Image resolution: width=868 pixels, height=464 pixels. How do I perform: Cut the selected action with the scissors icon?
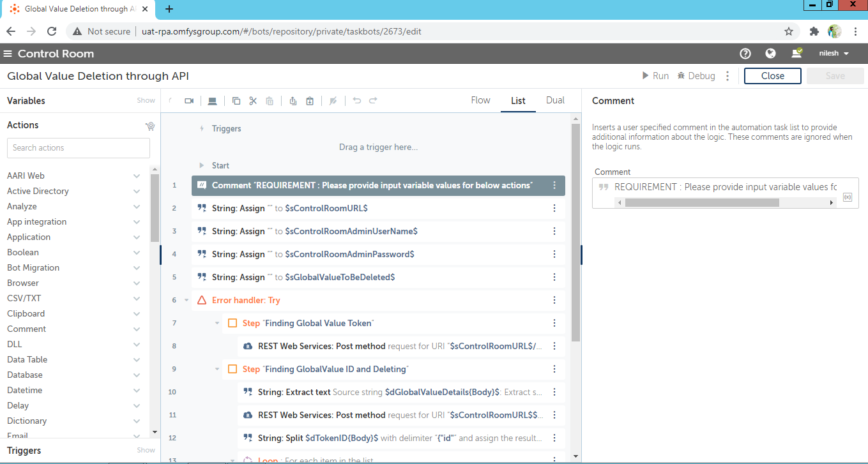(x=253, y=101)
